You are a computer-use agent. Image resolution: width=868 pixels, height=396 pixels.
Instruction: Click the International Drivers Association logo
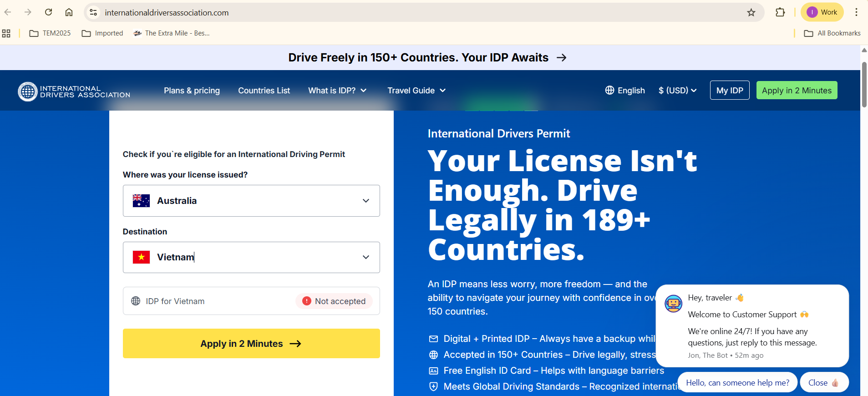click(74, 91)
